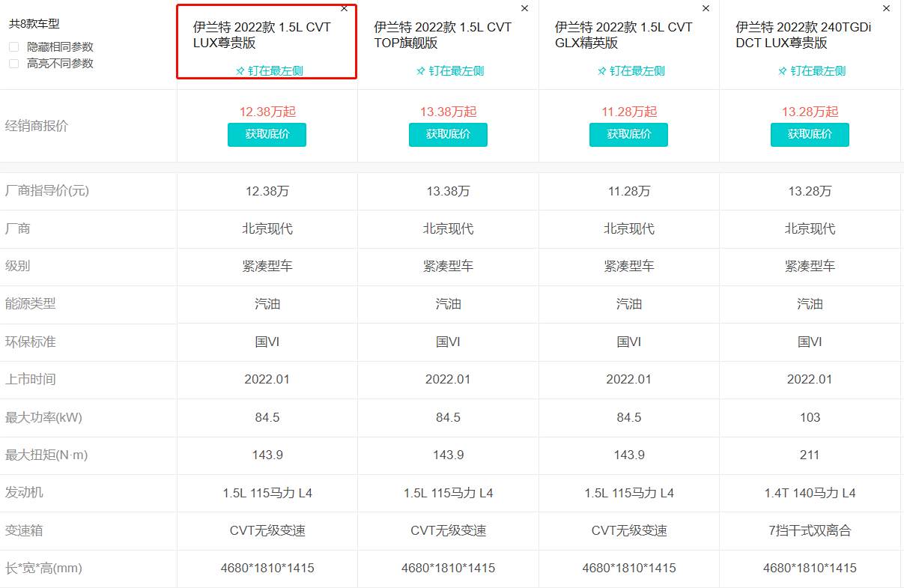The width and height of the screenshot is (904, 588).
Task: Get lowest price for the 13.38万 model
Action: pos(448,135)
